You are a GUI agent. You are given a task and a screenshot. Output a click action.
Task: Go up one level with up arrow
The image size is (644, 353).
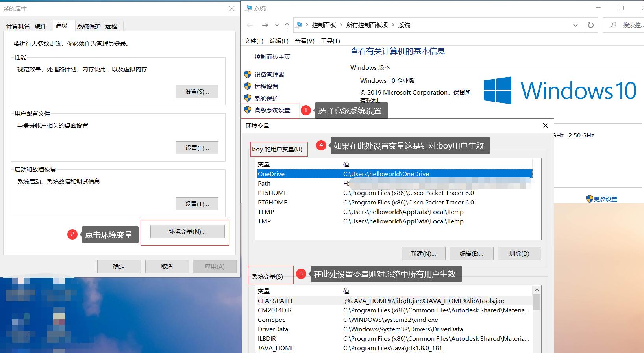click(x=287, y=25)
